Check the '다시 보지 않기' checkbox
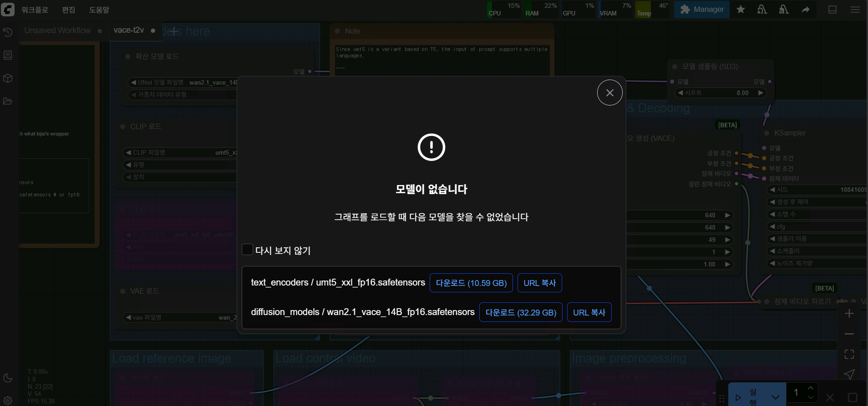Screen dimensions: 868x406 [x=248, y=250]
